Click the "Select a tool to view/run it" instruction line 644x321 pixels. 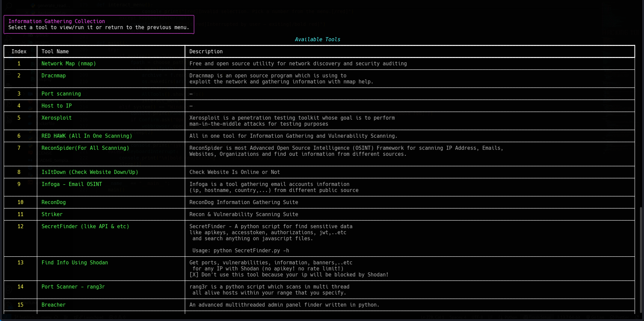(x=99, y=27)
